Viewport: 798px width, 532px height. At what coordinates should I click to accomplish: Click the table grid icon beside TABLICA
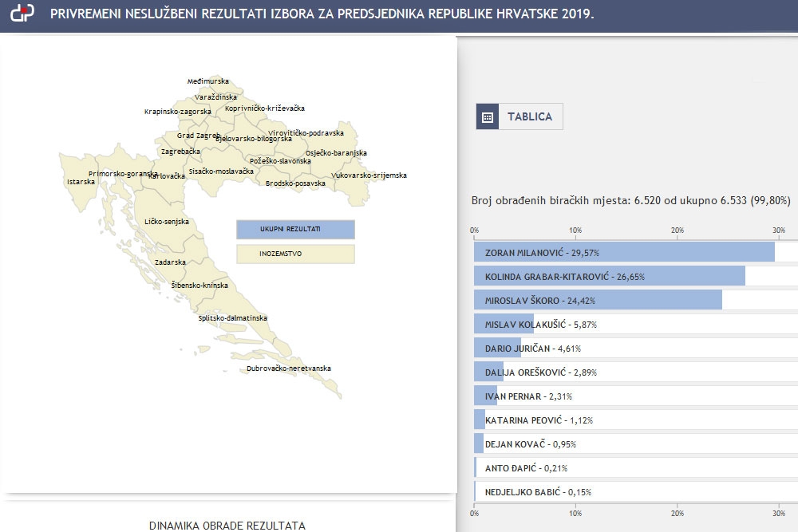[488, 116]
